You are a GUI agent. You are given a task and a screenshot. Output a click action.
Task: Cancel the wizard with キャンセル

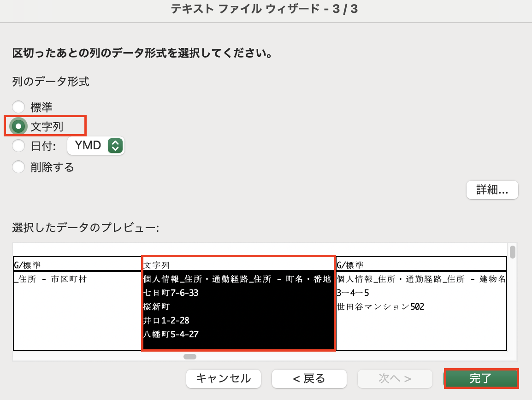[223, 378]
